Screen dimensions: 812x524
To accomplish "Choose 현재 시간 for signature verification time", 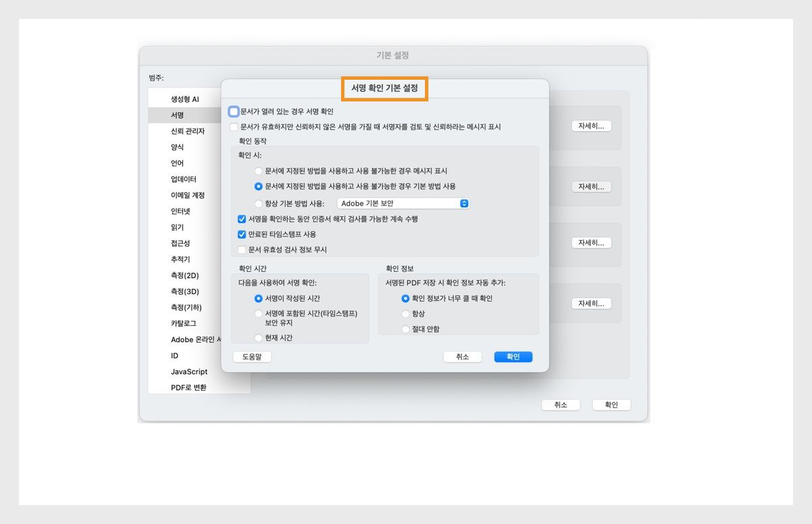I will [258, 337].
